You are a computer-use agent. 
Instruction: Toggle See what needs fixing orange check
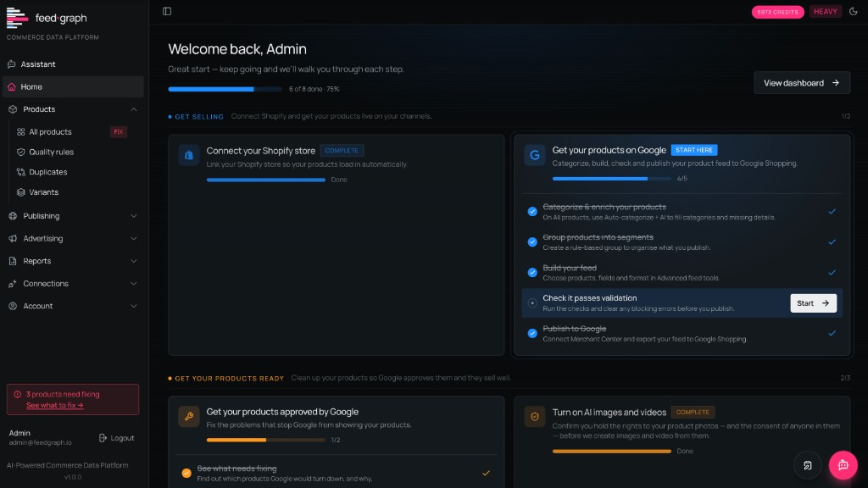pyautogui.click(x=186, y=473)
